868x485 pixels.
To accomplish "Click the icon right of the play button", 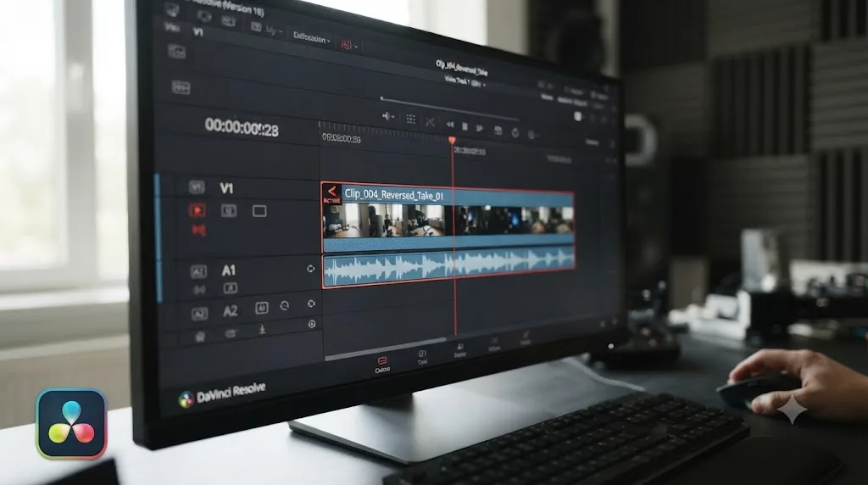I will (x=498, y=130).
